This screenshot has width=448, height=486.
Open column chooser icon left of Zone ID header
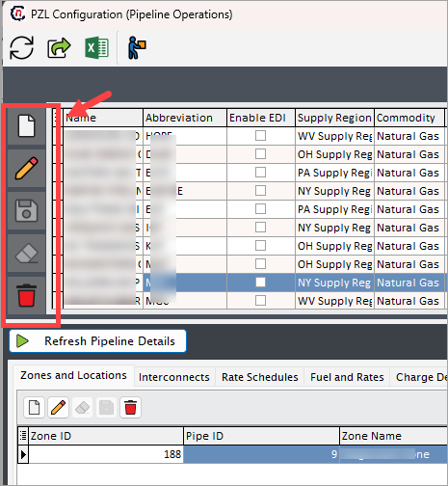[x=23, y=436]
